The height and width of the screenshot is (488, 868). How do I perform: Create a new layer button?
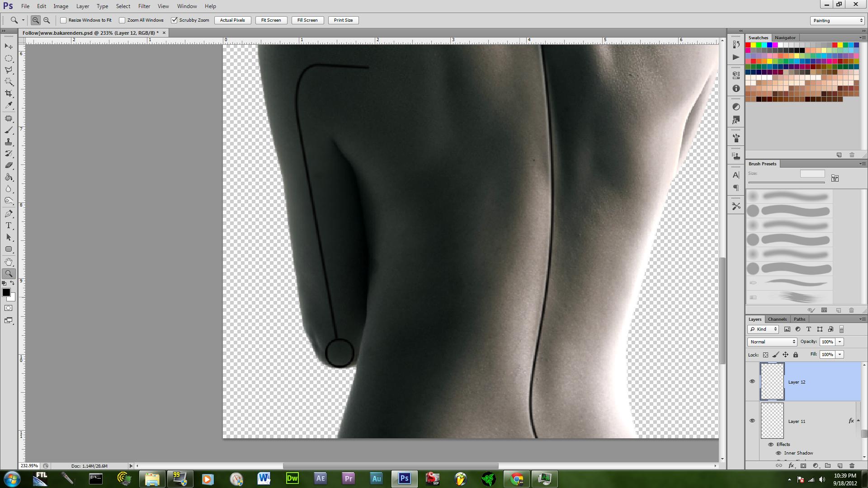840,465
